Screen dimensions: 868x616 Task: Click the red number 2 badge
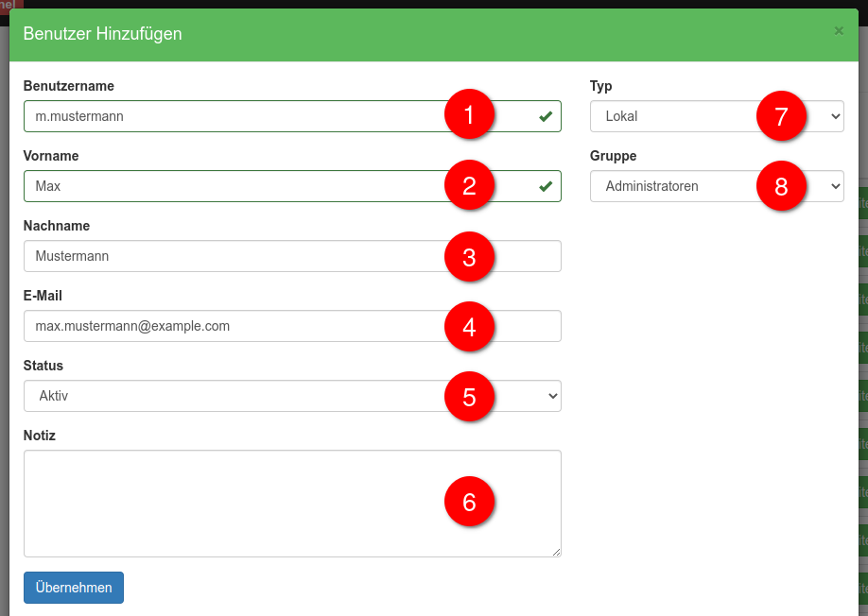[x=469, y=186]
